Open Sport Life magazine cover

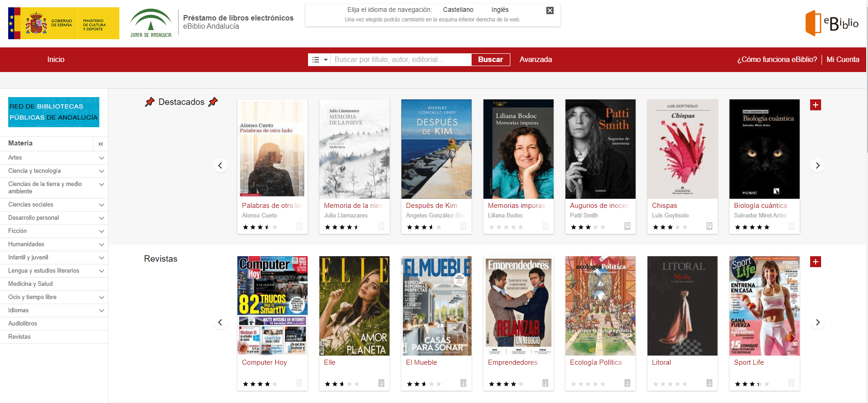pyautogui.click(x=765, y=306)
